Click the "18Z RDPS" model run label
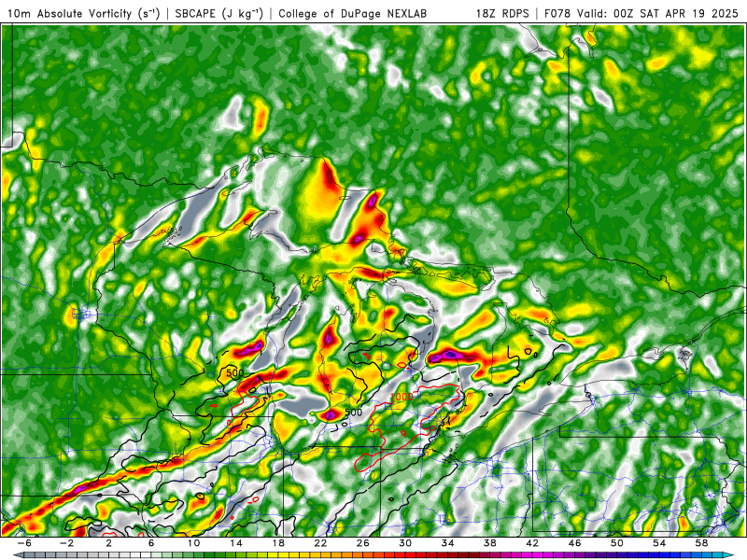Viewport: 747px width, 560px height. point(502,13)
